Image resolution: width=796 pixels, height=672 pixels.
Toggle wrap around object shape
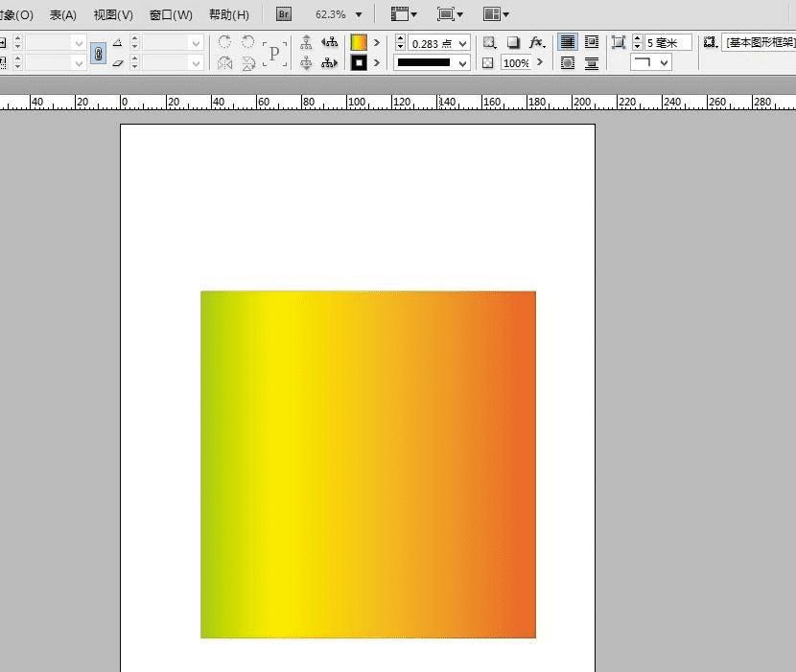[568, 63]
